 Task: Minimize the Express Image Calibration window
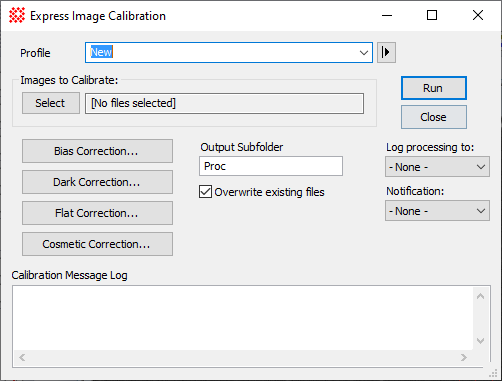pos(387,15)
